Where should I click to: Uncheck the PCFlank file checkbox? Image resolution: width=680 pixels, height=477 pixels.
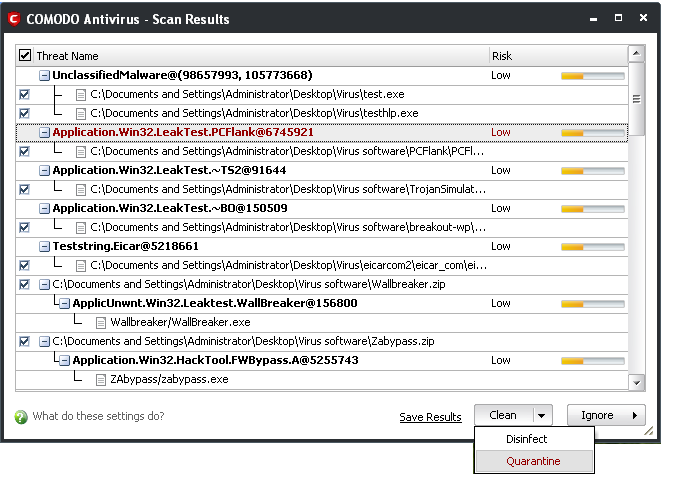(x=24, y=151)
